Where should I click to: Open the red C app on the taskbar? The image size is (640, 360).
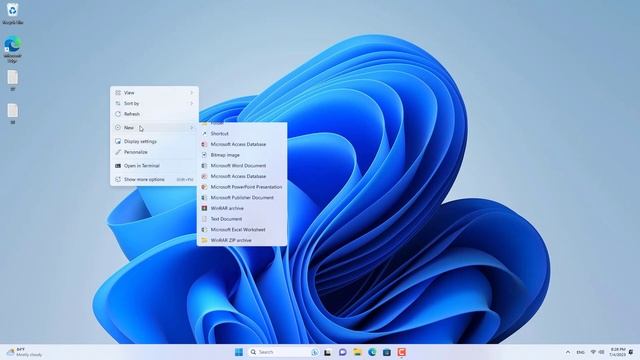pyautogui.click(x=402, y=352)
